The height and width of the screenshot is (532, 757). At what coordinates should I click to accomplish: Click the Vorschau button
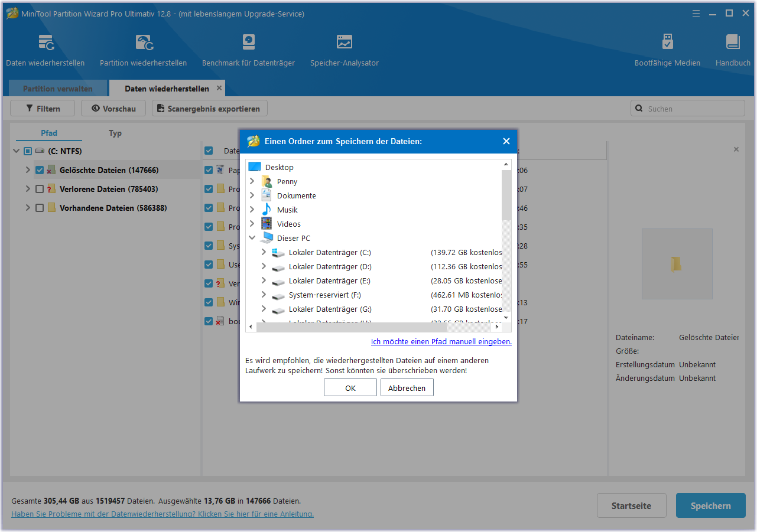(x=113, y=109)
